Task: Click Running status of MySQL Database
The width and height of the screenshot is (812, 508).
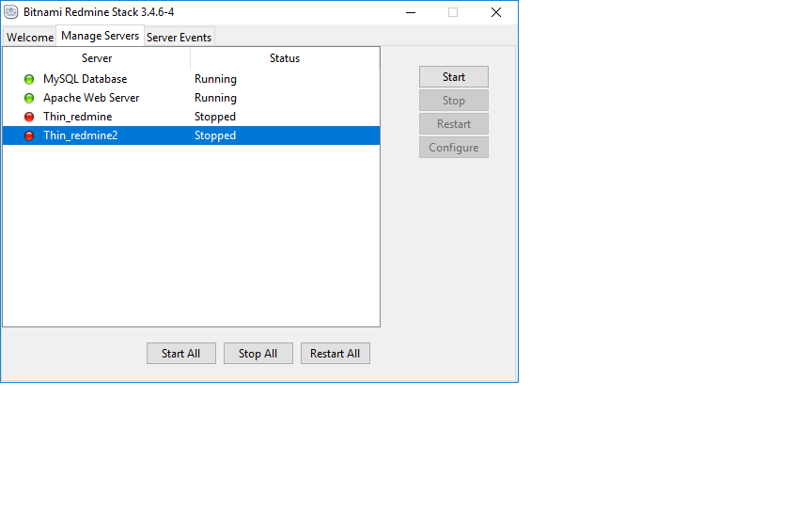Action: pos(215,79)
